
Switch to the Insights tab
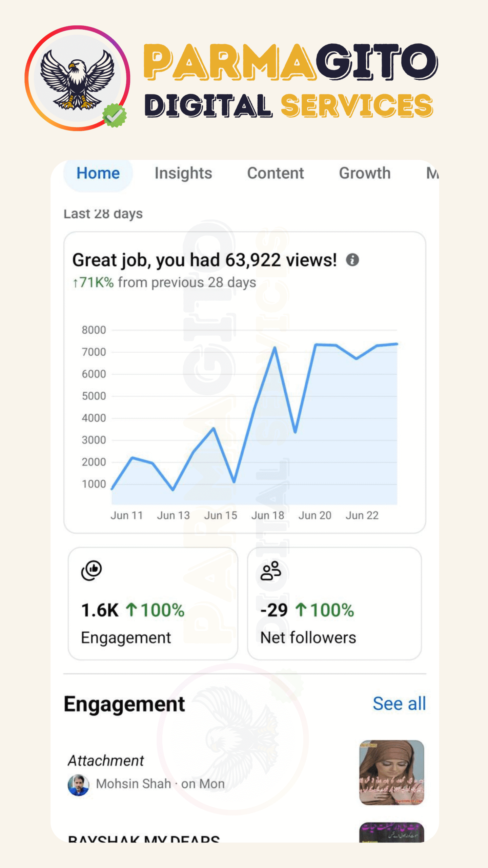(x=183, y=173)
